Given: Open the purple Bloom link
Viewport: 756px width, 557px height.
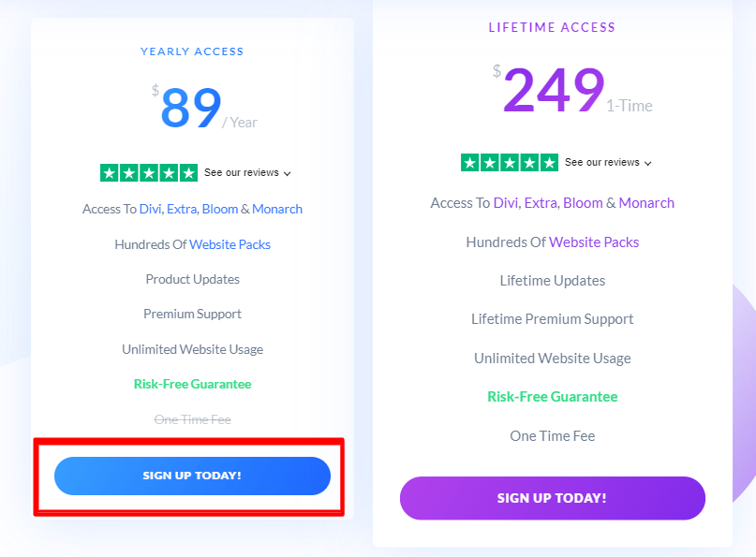Looking at the screenshot, I should click(x=583, y=203).
